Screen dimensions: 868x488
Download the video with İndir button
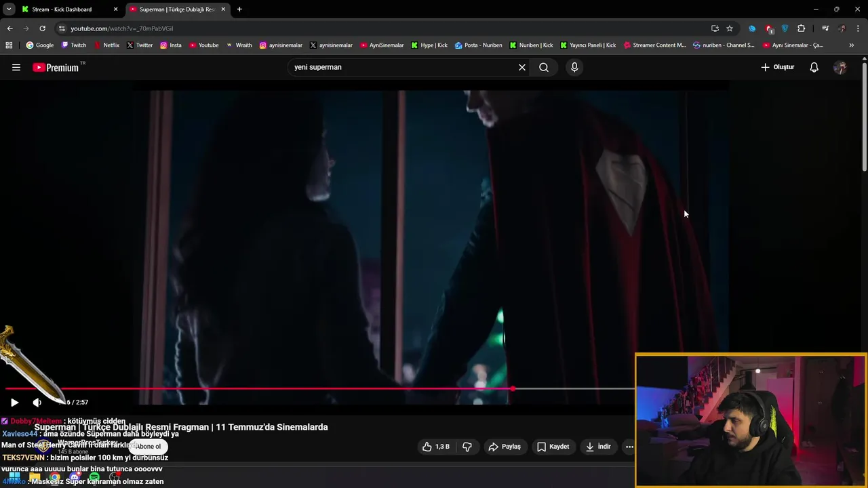point(599,447)
